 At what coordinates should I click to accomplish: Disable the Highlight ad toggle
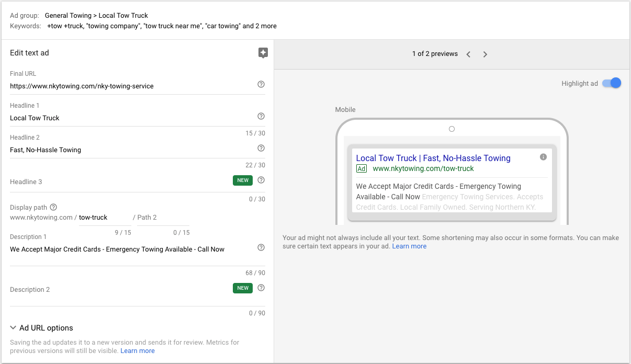612,83
